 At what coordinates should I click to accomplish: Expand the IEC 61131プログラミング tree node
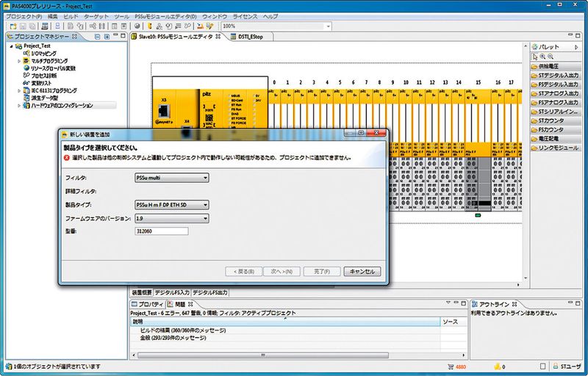click(19, 90)
